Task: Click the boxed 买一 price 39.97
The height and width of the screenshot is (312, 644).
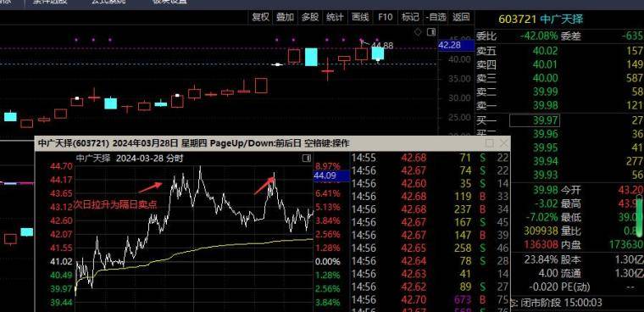Action: 535,120
